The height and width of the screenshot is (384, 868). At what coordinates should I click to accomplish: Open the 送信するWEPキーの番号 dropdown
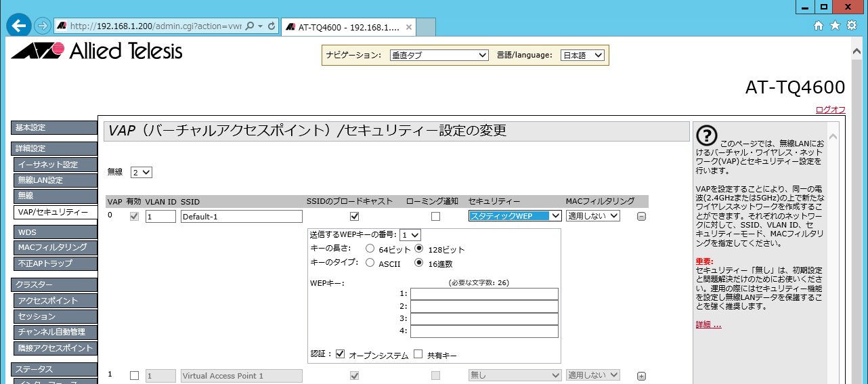(410, 235)
